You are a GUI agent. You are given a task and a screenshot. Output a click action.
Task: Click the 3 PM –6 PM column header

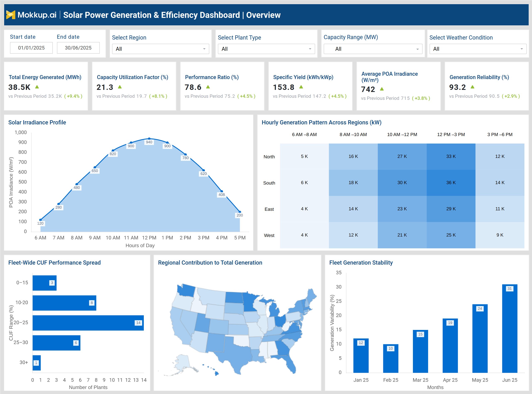(x=500, y=135)
